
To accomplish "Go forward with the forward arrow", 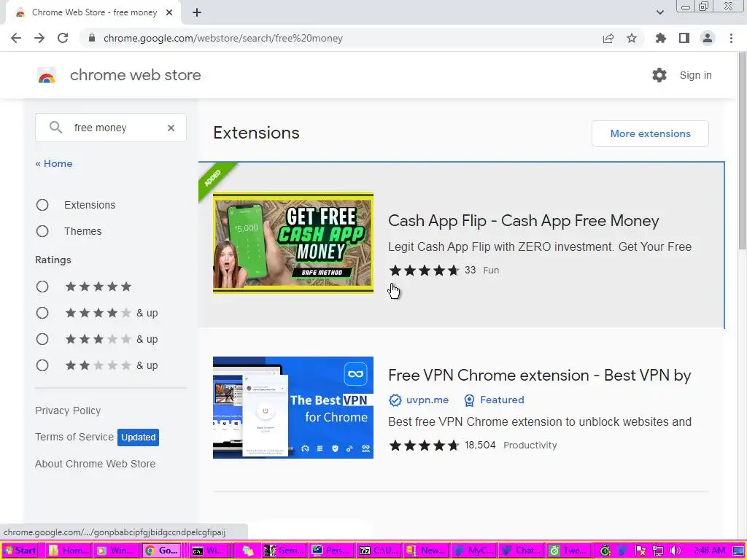I will click(x=39, y=38).
